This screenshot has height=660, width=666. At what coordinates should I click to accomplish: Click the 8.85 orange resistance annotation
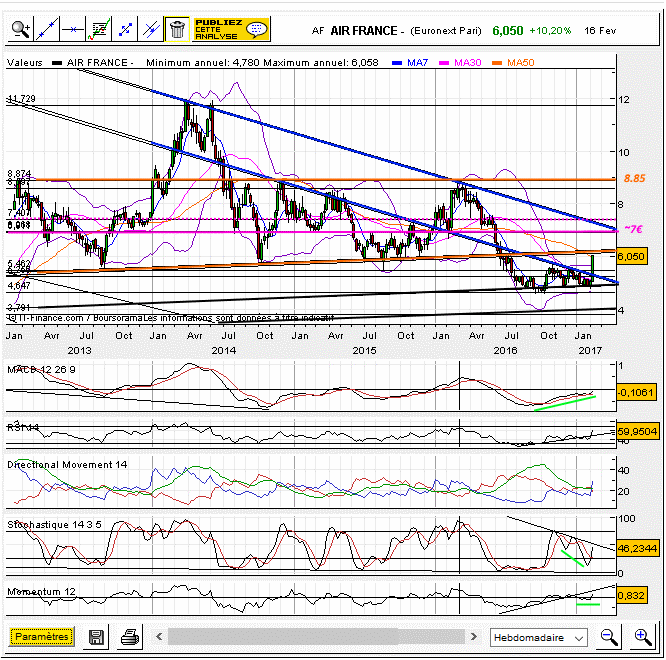click(635, 178)
